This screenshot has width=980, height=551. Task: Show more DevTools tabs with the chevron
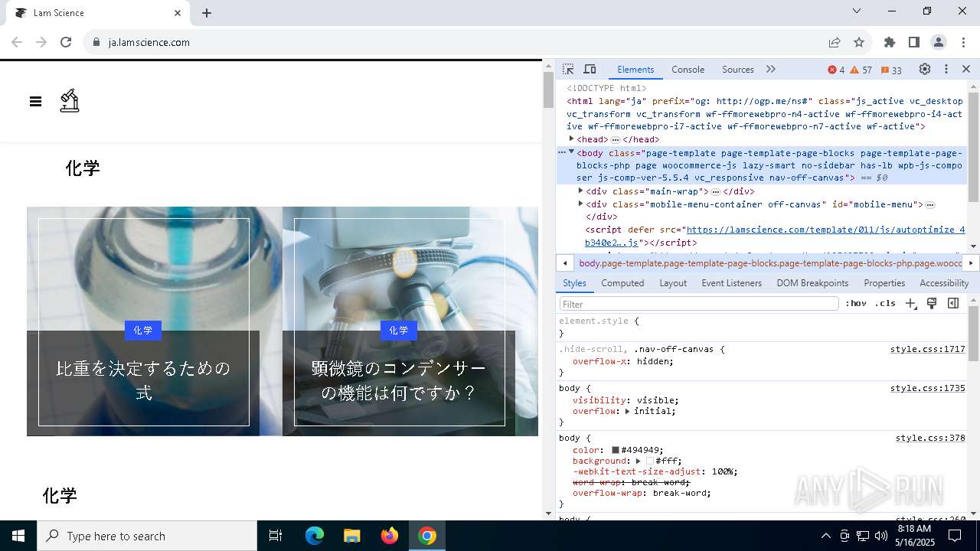click(771, 70)
